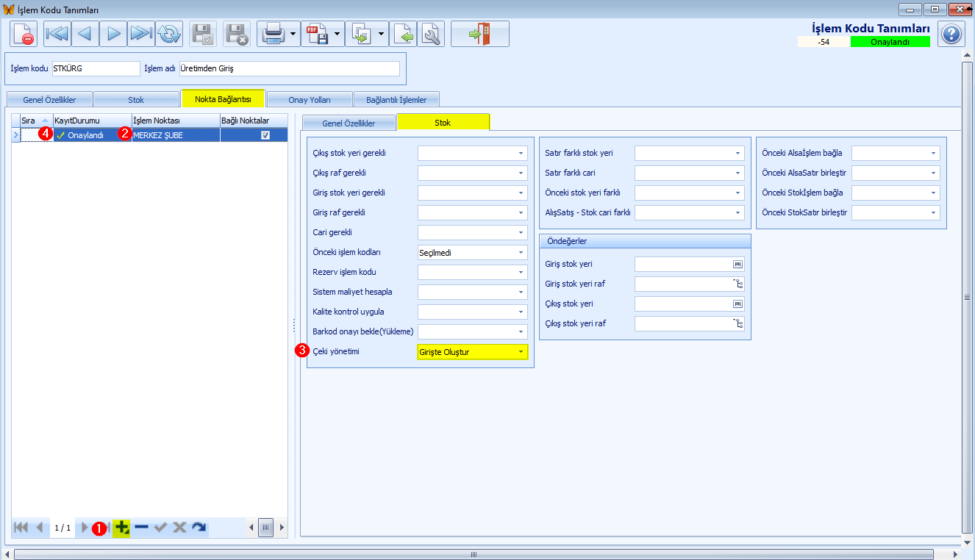
Task: Click the grid navigator curved arrow icon
Action: 199,528
